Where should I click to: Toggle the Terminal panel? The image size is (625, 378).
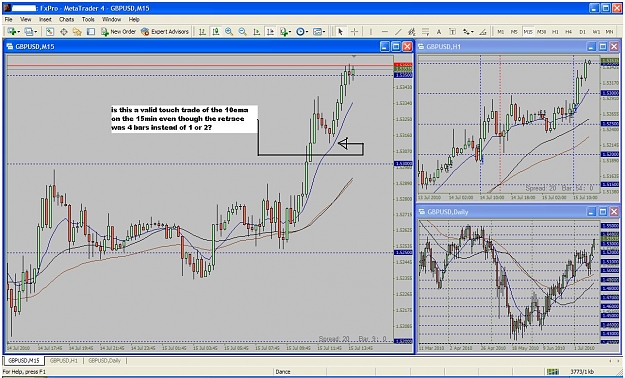point(90,32)
